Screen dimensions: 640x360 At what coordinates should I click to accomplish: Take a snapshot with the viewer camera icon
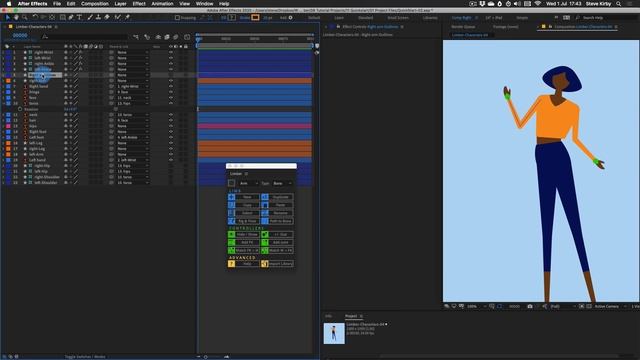click(530, 306)
